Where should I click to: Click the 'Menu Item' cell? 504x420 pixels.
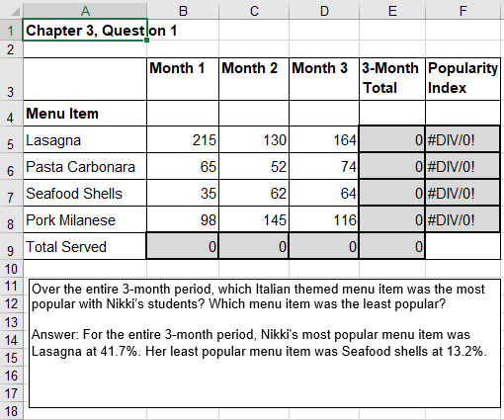[x=85, y=114]
